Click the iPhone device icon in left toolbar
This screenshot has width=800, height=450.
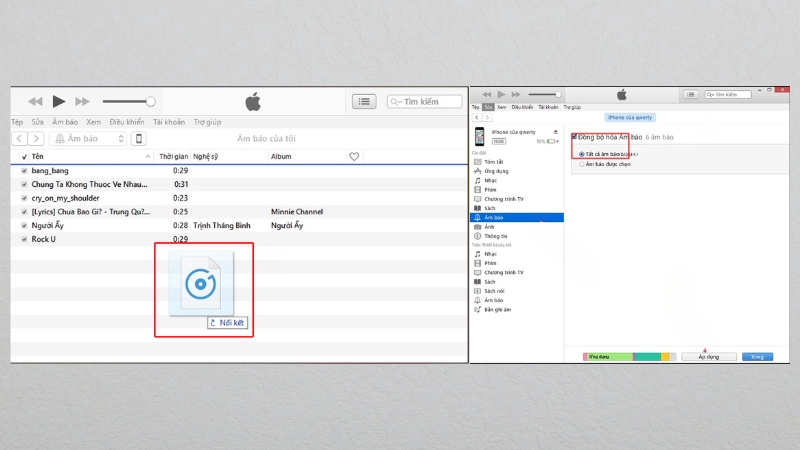point(139,138)
